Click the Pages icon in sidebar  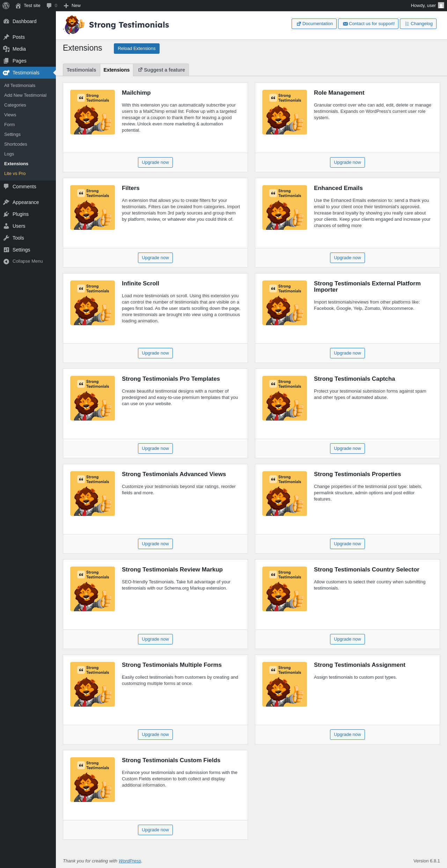click(x=6, y=61)
